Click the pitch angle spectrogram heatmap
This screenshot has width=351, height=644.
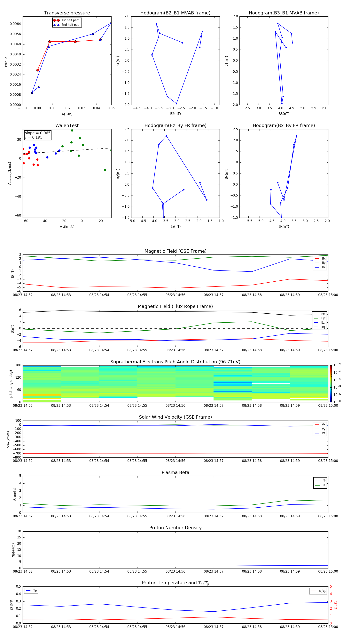click(x=175, y=383)
